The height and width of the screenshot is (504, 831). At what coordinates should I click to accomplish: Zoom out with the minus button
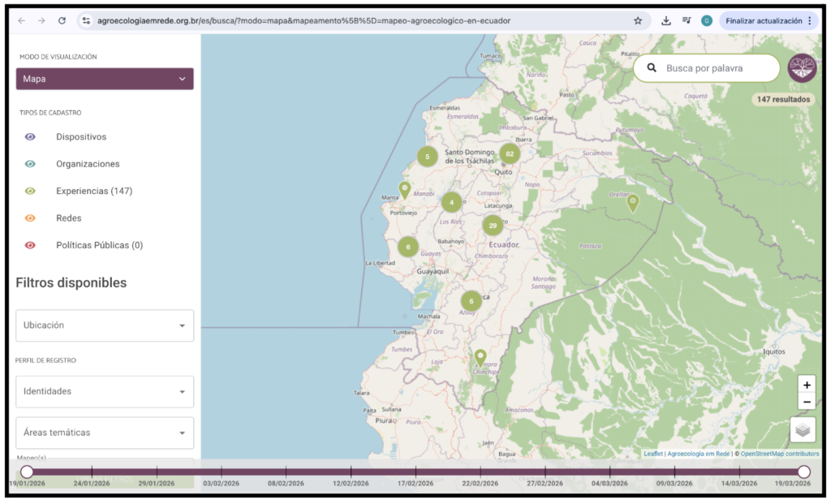(x=806, y=402)
